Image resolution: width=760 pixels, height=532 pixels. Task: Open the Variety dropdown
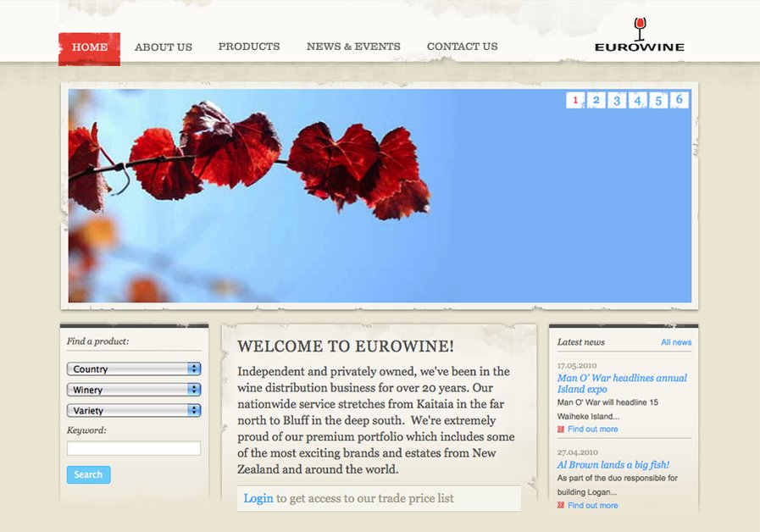pyautogui.click(x=134, y=410)
